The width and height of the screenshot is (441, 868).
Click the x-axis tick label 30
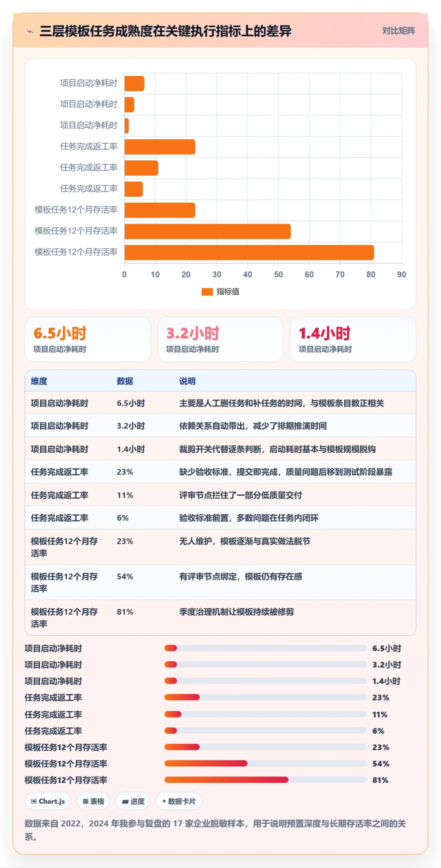[217, 274]
